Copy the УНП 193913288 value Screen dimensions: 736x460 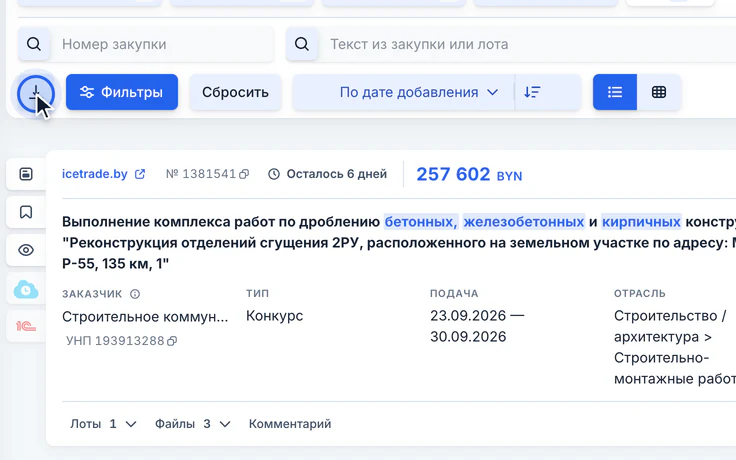click(x=172, y=341)
